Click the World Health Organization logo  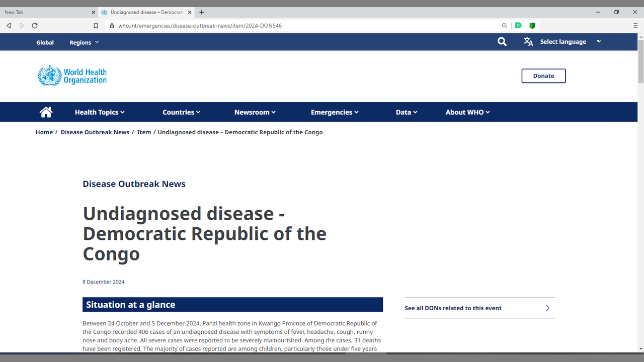(x=72, y=76)
